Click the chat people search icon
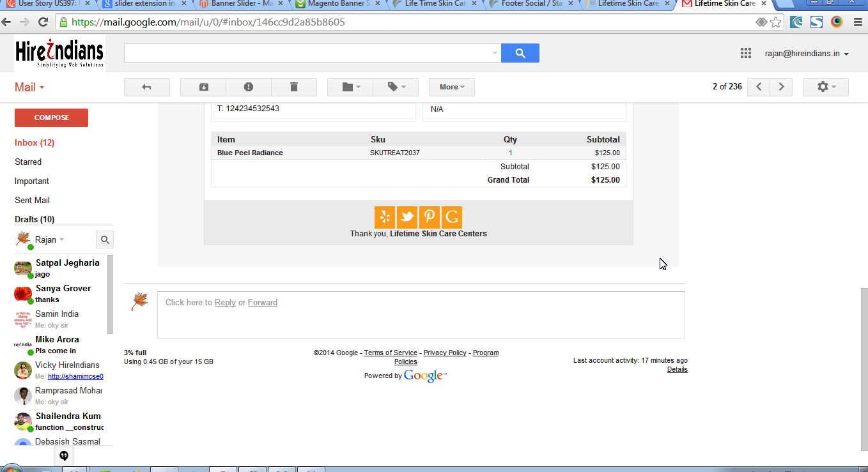 (x=105, y=240)
